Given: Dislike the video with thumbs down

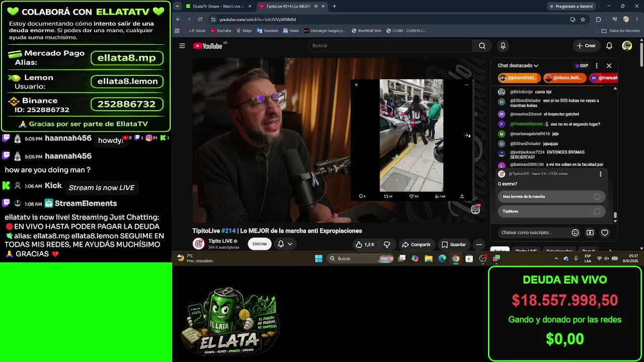Looking at the screenshot, I should pos(387,244).
